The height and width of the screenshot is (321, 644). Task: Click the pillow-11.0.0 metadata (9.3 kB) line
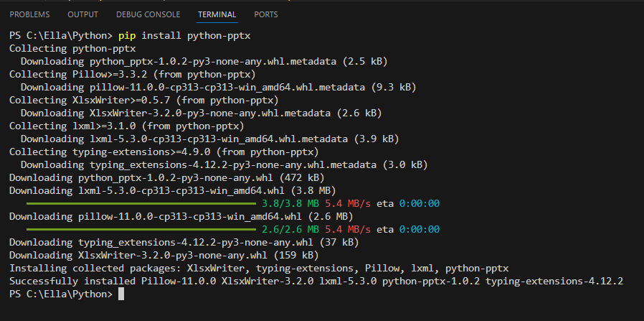tap(219, 88)
